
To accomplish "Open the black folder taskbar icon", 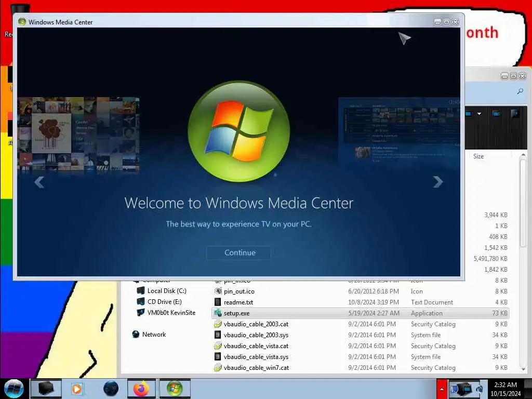I will [x=46, y=389].
